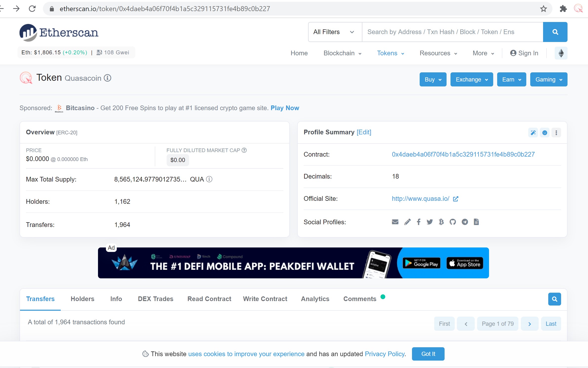Expand the All Filters dropdown
588x368 pixels.
pyautogui.click(x=334, y=32)
